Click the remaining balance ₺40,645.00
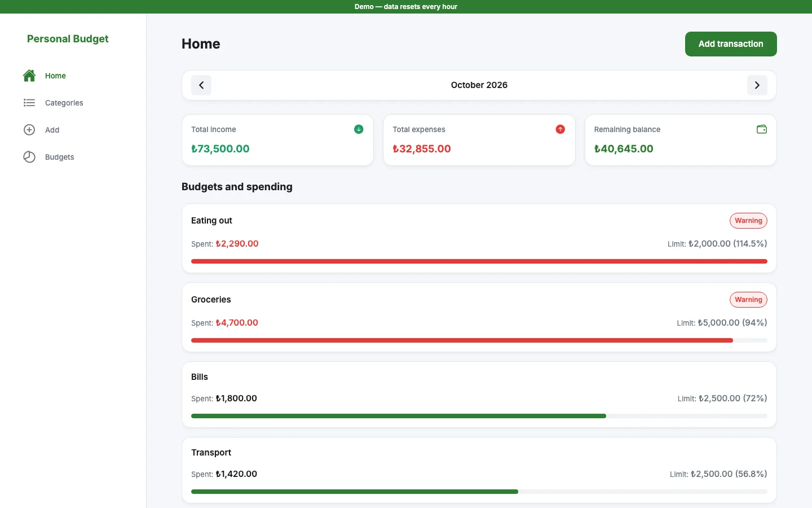Image resolution: width=812 pixels, height=508 pixels. pos(624,149)
